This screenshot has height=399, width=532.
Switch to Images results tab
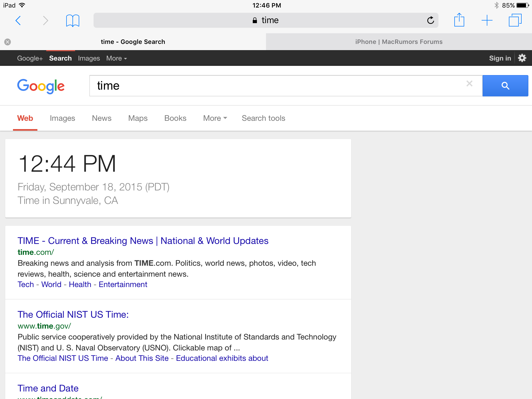coord(62,118)
